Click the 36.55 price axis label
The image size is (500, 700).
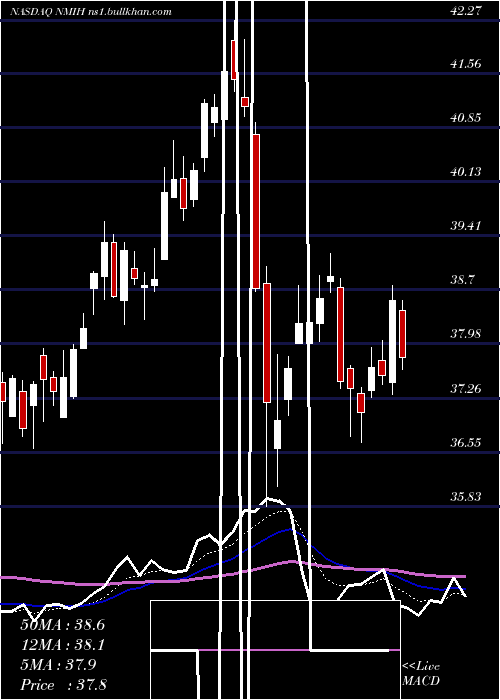[x=466, y=442]
